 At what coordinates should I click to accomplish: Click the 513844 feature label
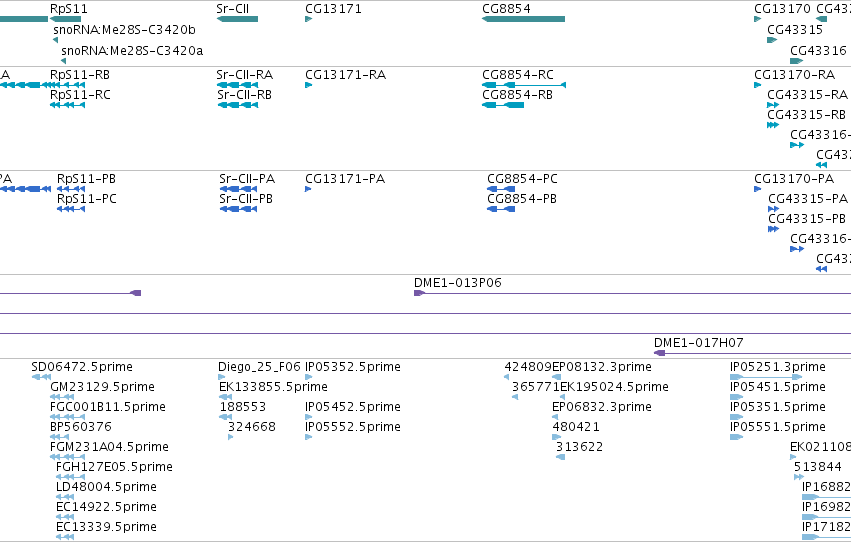coord(818,467)
